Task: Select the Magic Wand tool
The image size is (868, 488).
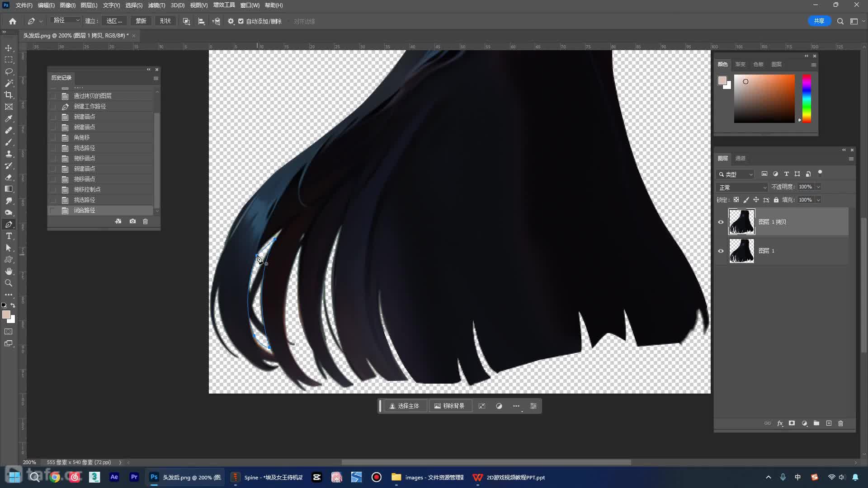Action: click(x=9, y=83)
